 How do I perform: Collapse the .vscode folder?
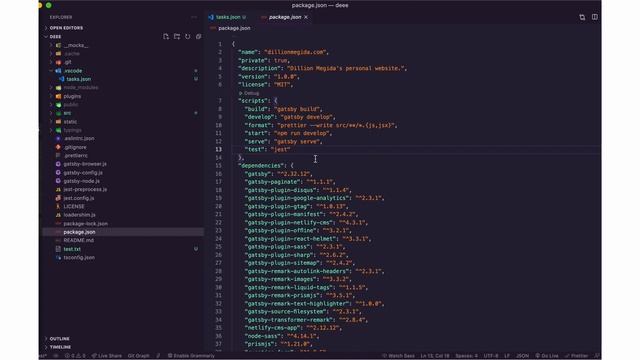coord(73,71)
